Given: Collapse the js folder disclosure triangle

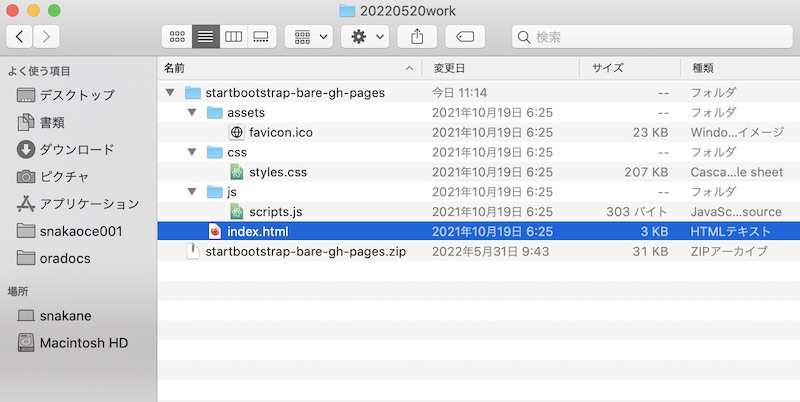Looking at the screenshot, I should click(192, 192).
